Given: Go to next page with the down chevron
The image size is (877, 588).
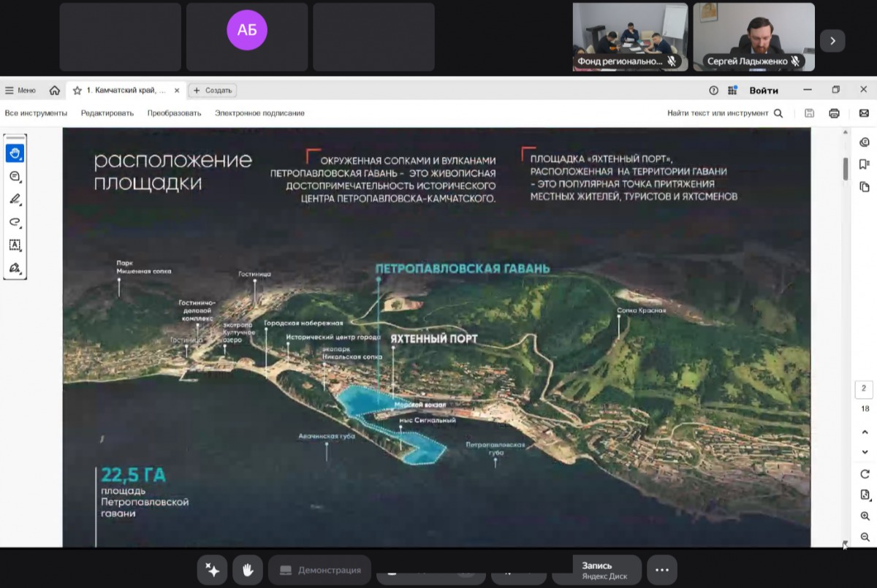Looking at the screenshot, I should (x=865, y=452).
